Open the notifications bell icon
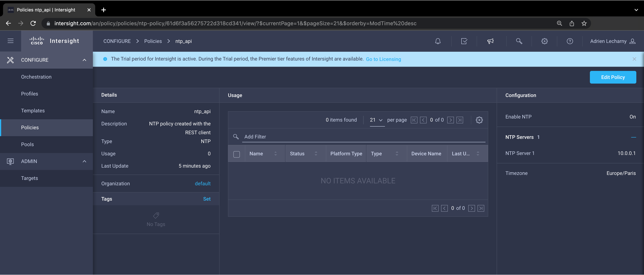644x275 pixels. (438, 41)
